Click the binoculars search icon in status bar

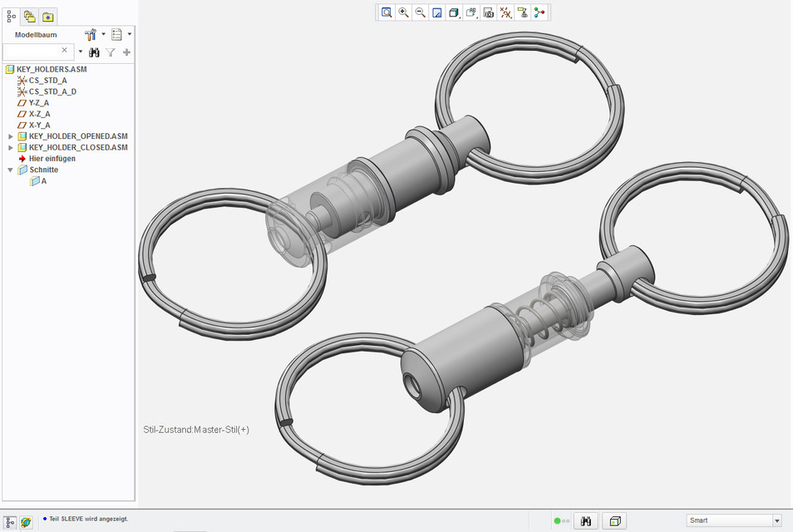[586, 520]
